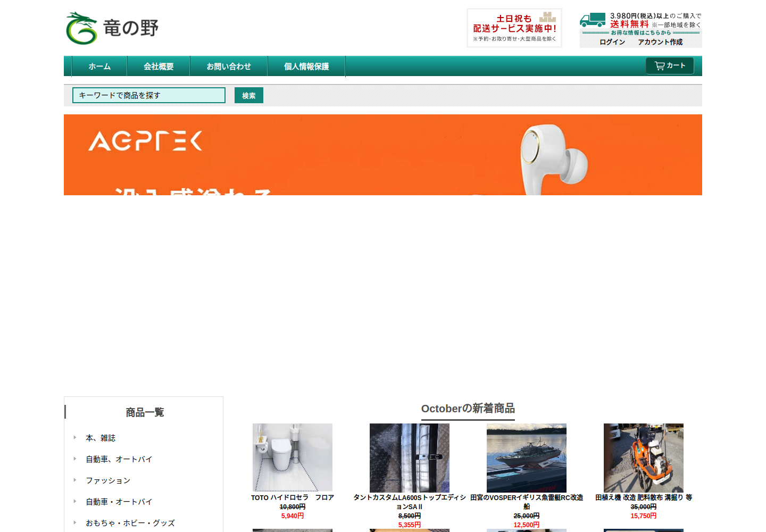Image resolution: width=766 pixels, height=532 pixels.
Task: Go to the ホーム menu item
Action: click(99, 66)
